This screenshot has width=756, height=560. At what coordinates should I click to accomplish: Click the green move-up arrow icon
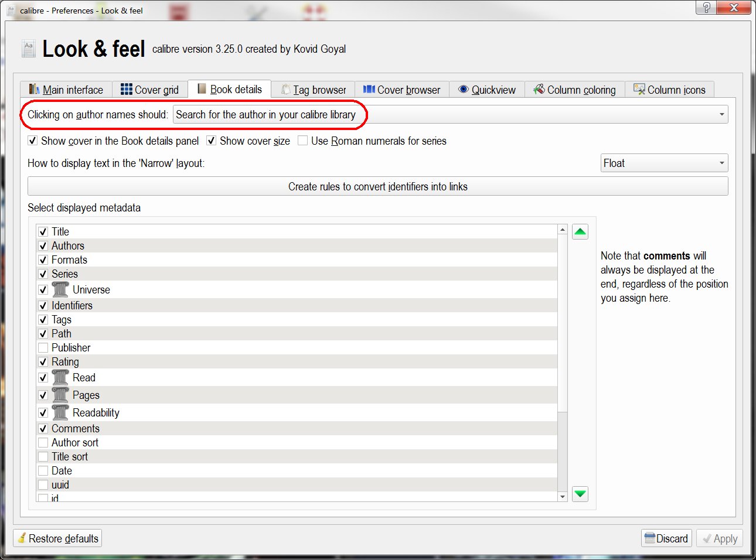coord(580,232)
